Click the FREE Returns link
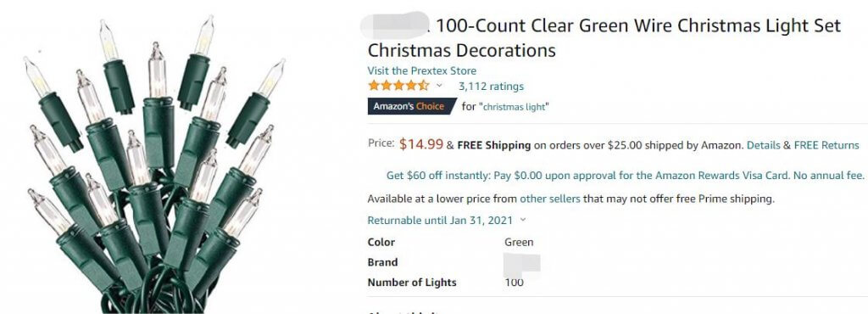Screen dimensions: 868x314 (826, 146)
